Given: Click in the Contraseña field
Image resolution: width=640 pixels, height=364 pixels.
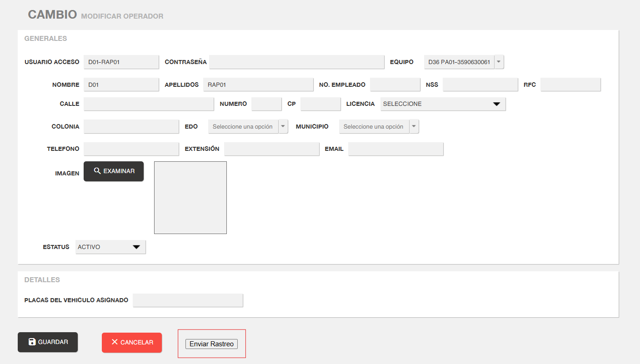Looking at the screenshot, I should point(296,62).
